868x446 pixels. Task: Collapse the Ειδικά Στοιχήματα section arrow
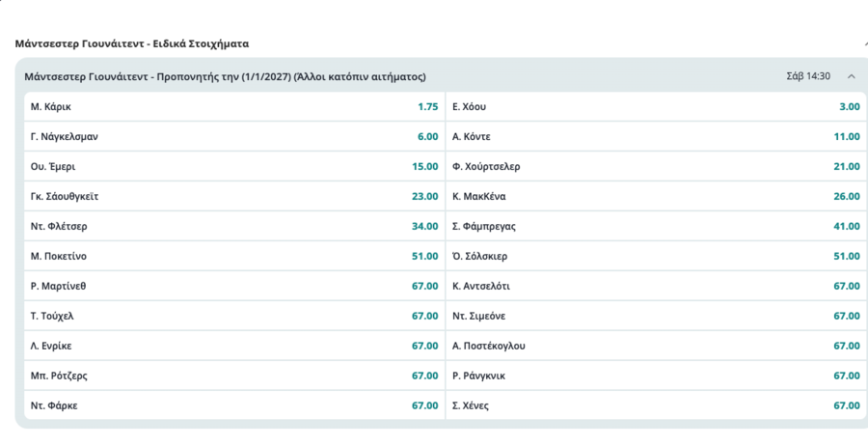[x=865, y=43]
